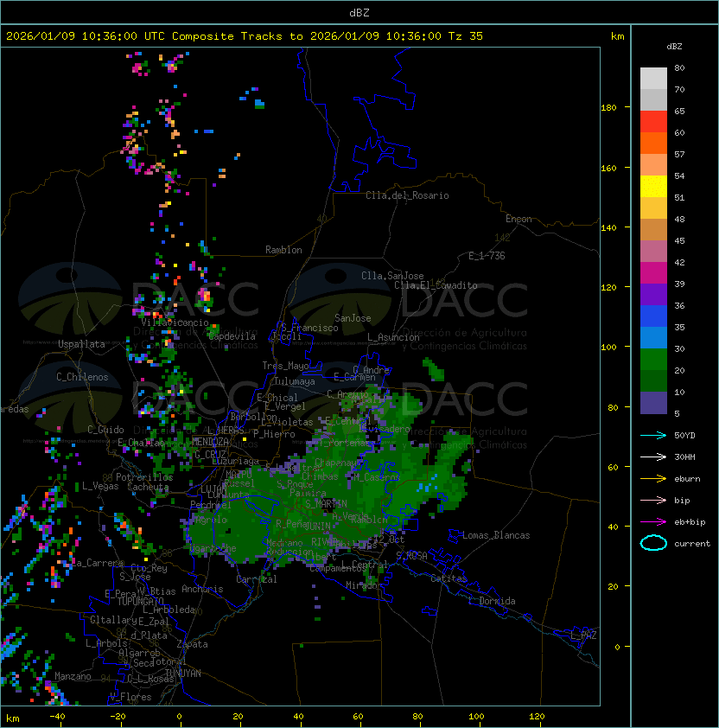The height and width of the screenshot is (728, 719).
Task: Click the 'Zapata' map label
Action: pyautogui.click(x=192, y=644)
